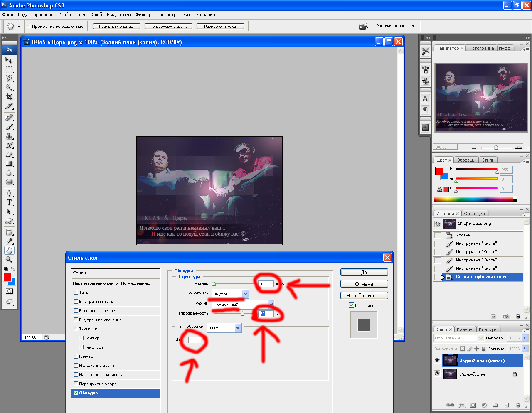Click the white stroke color swatch
This screenshot has width=532, height=413.
tap(195, 340)
